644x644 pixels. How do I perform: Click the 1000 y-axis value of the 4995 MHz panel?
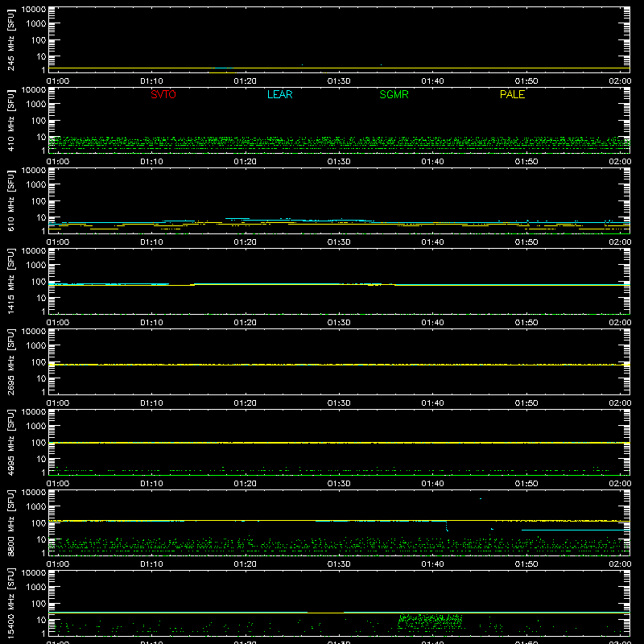tap(36, 426)
